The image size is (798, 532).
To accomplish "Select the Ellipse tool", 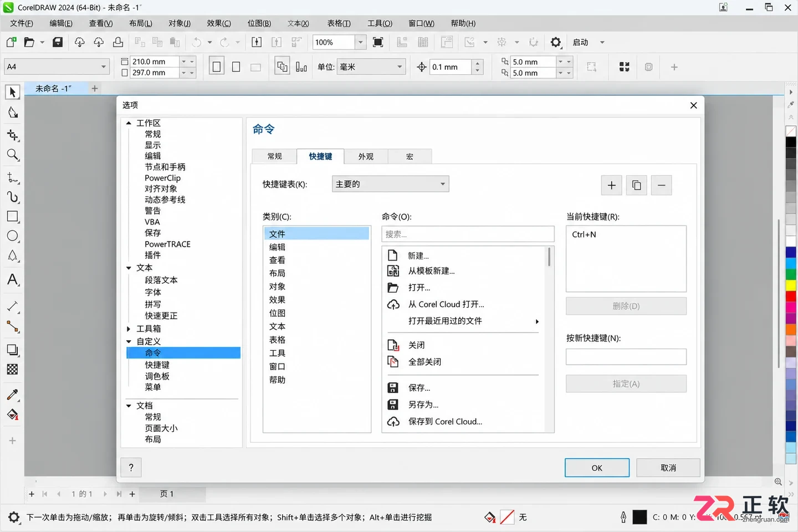I will 12,236.
